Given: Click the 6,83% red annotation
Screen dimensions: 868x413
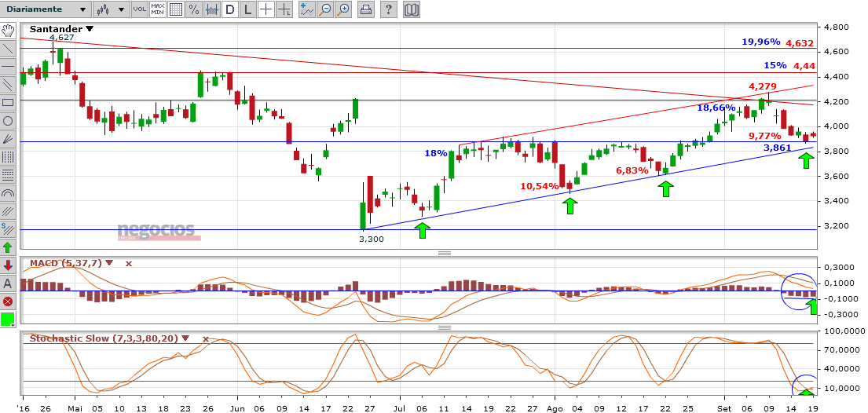Looking at the screenshot, I should 632,170.
